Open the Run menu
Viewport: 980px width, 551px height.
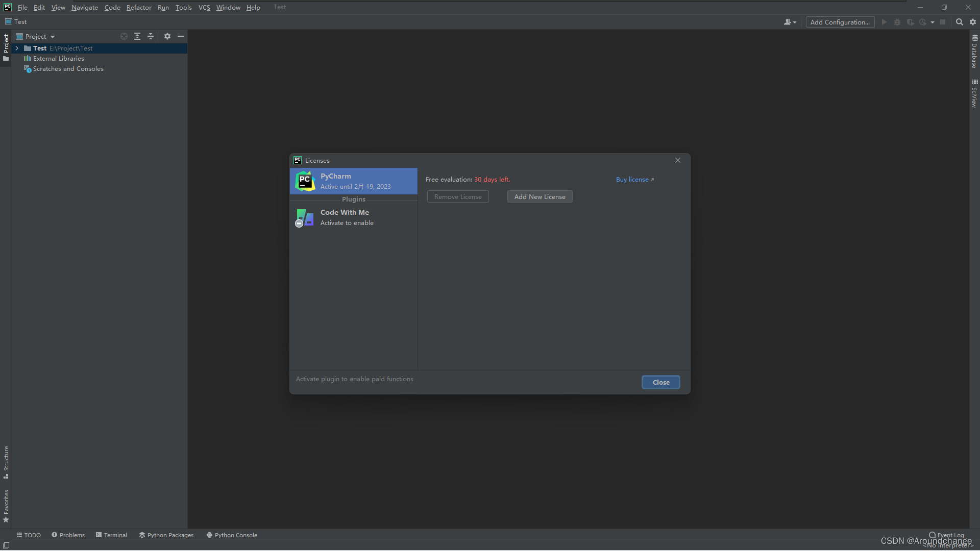[x=163, y=7]
